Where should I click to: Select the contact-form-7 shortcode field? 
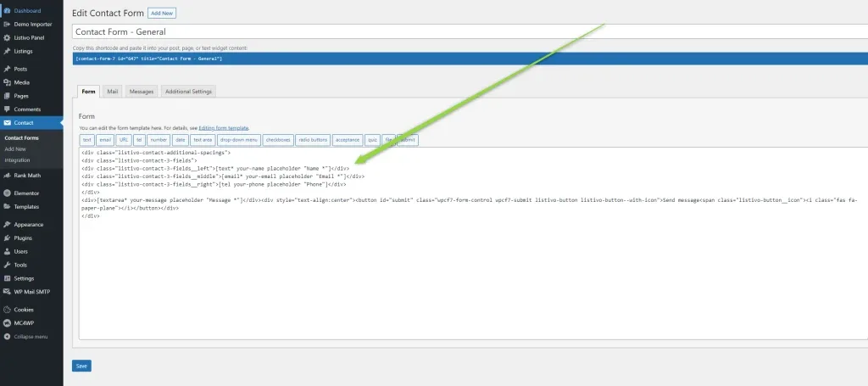[470, 59]
